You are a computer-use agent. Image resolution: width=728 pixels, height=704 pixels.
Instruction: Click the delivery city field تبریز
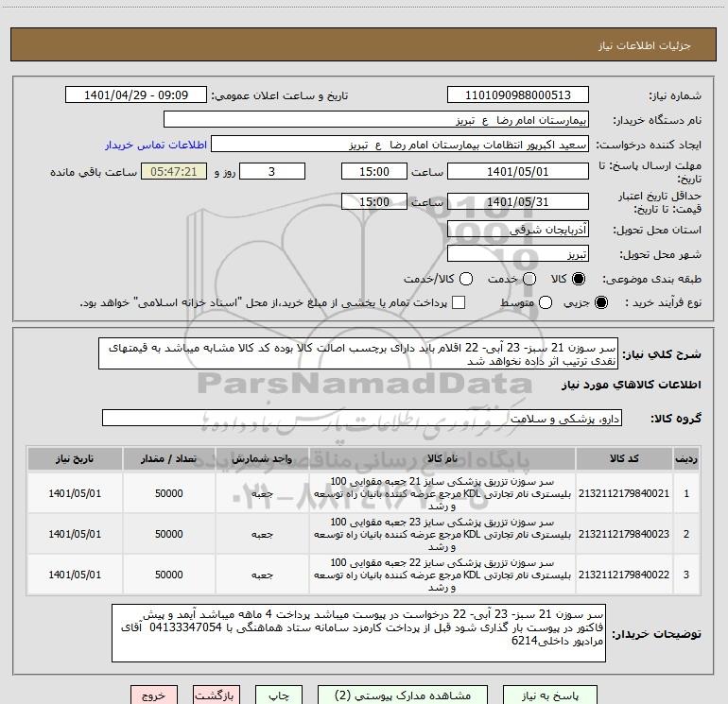coord(518,254)
